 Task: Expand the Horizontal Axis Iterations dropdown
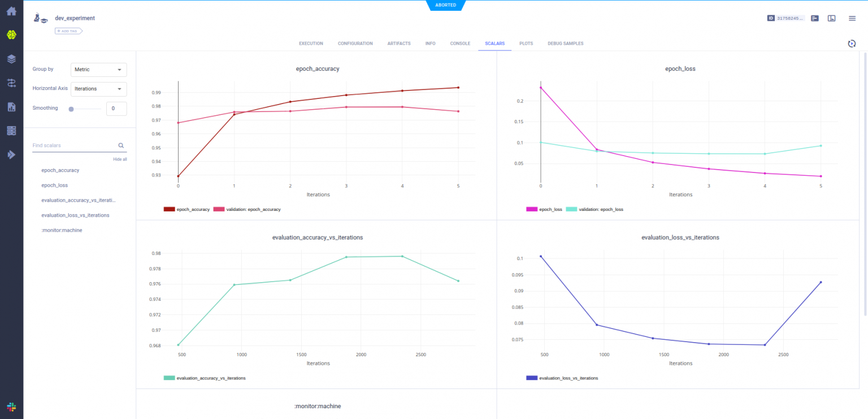(x=98, y=89)
